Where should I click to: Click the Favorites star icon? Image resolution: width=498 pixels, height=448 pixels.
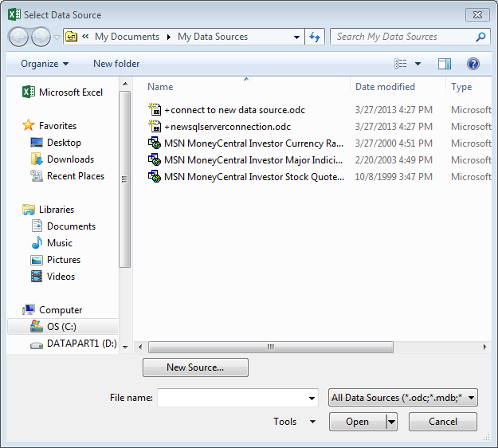point(29,125)
